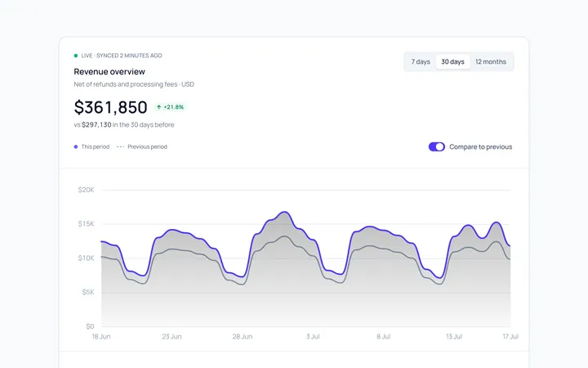The image size is (588, 368).
Task: Click the "$0" y-axis label
Action: [x=90, y=326]
